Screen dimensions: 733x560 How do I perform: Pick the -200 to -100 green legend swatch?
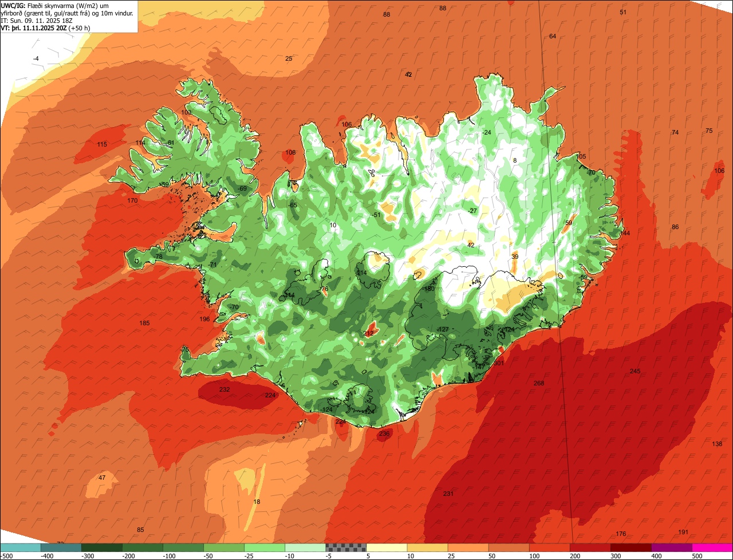(142, 547)
